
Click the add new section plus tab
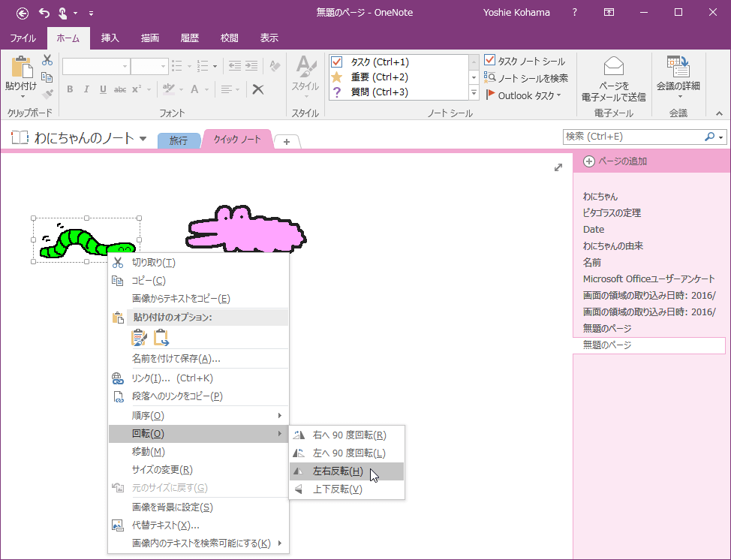point(287,142)
